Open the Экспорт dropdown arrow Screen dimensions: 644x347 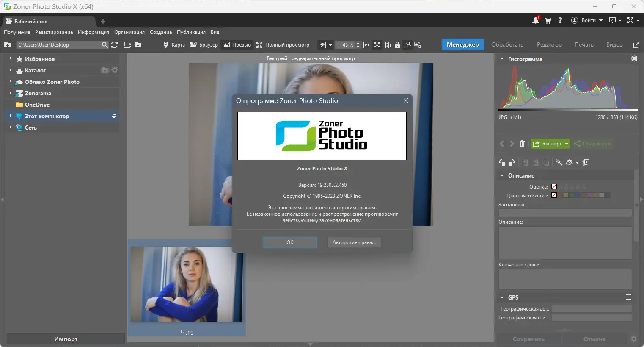567,144
